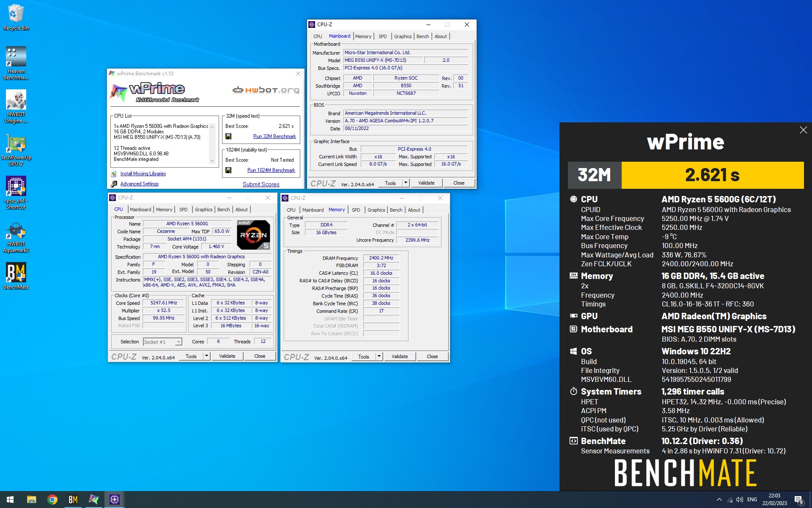Viewport: 812px width, 508px height.
Task: Click the HWBOT.org logo in wPrime
Action: pyautogui.click(x=266, y=90)
